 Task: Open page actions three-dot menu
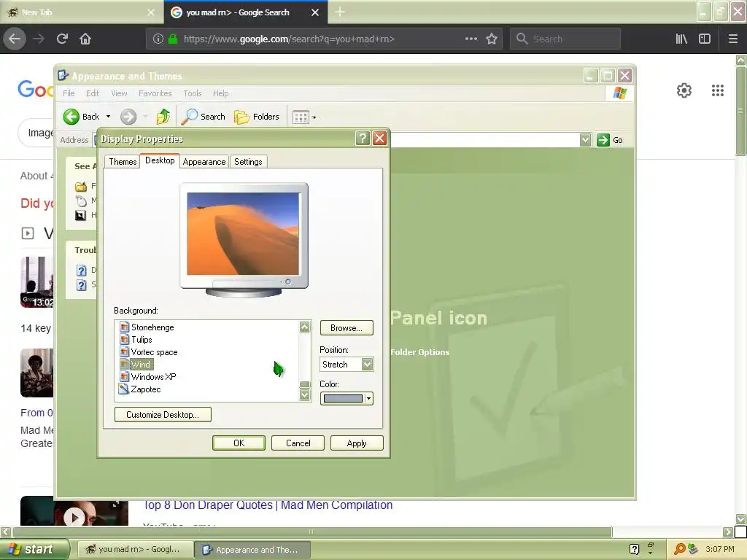pyautogui.click(x=471, y=39)
